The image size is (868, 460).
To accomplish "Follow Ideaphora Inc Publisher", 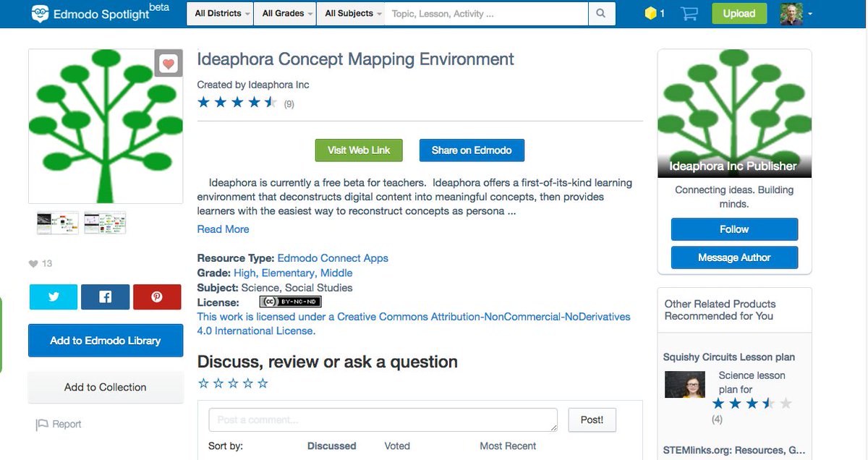I will click(x=734, y=229).
